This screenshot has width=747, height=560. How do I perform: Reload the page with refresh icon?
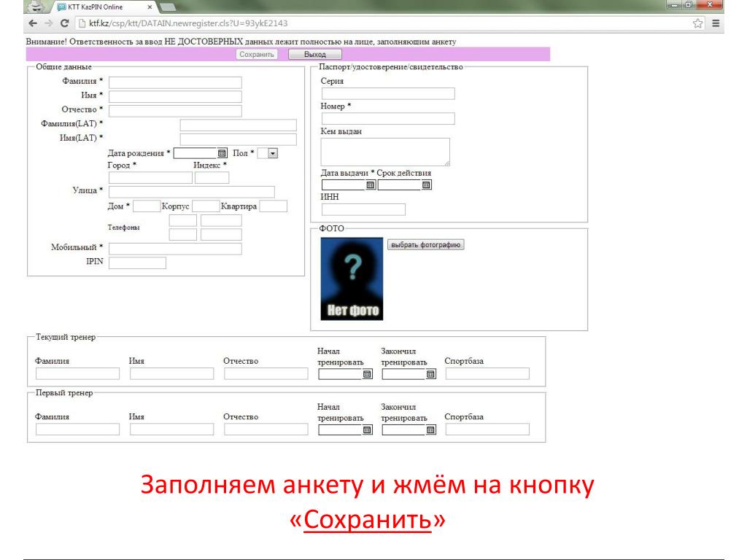pos(65,23)
